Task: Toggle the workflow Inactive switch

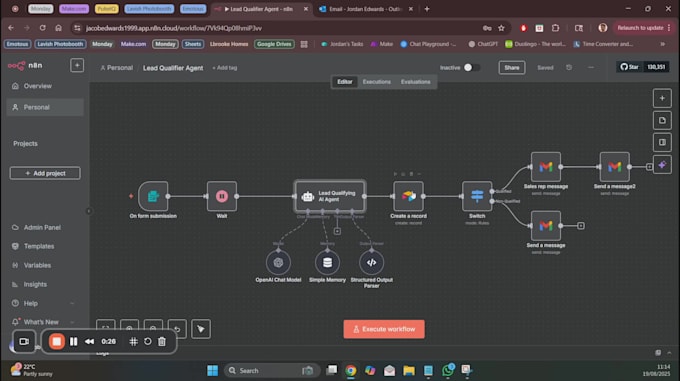Action: [471, 68]
